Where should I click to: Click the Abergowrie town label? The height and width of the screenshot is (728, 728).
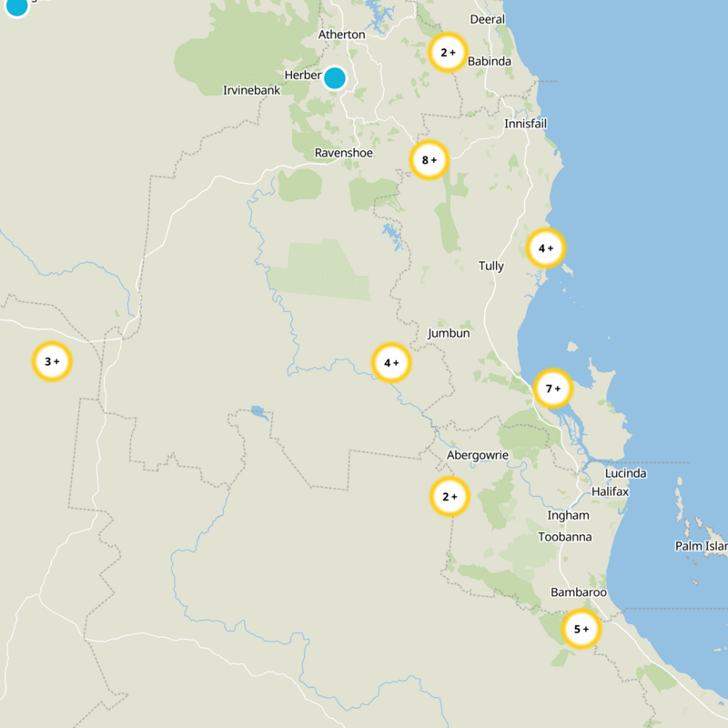coord(477,455)
